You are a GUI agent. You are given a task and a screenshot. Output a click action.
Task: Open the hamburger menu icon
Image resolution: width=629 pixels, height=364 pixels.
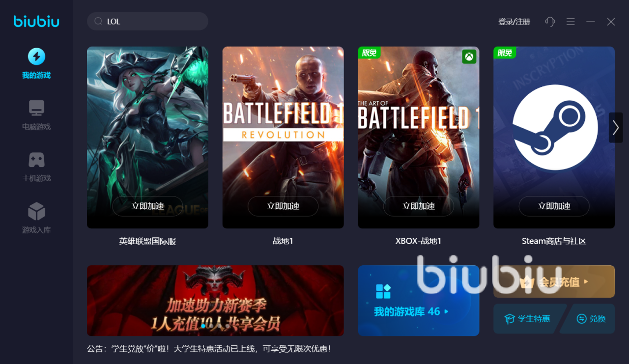[x=571, y=22]
